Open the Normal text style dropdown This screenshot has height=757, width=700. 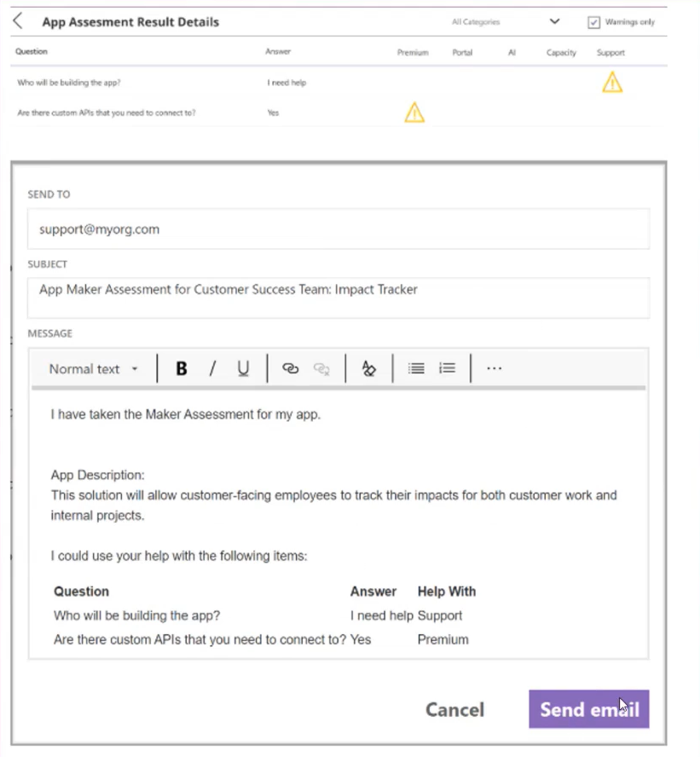[x=93, y=369]
